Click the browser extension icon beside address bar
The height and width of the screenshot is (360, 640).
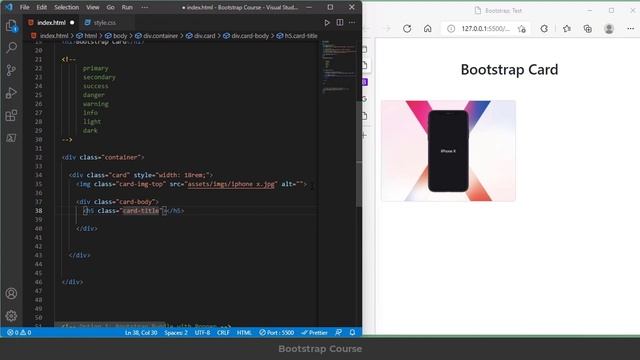544,29
